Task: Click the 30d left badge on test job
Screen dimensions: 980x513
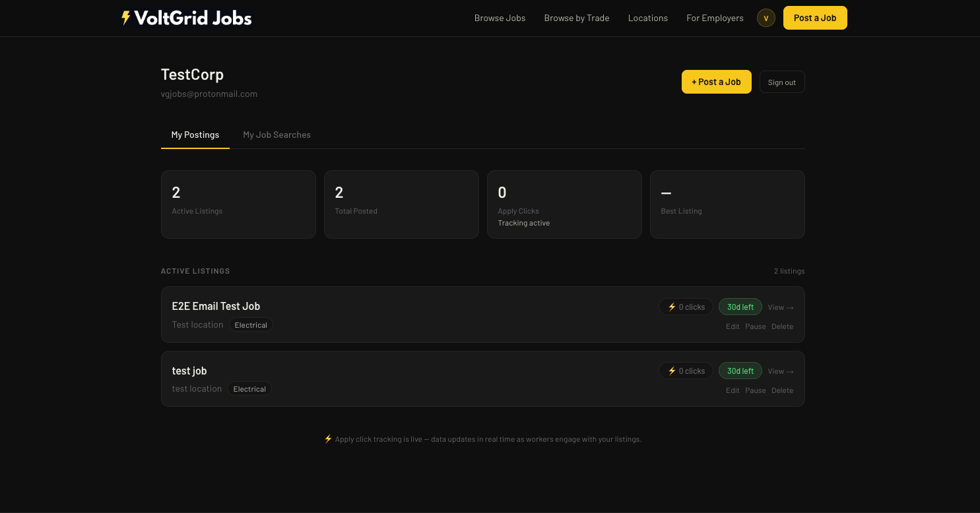Action: [x=740, y=371]
